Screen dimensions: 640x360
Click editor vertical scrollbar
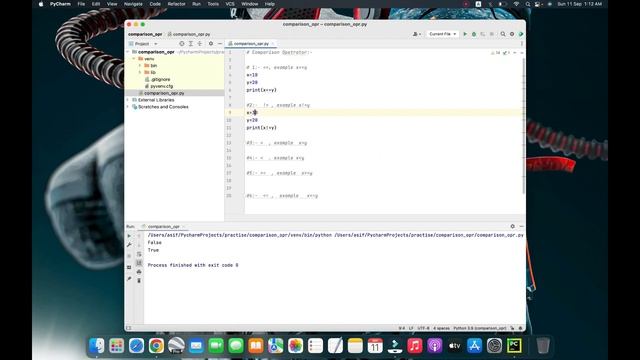[524, 127]
